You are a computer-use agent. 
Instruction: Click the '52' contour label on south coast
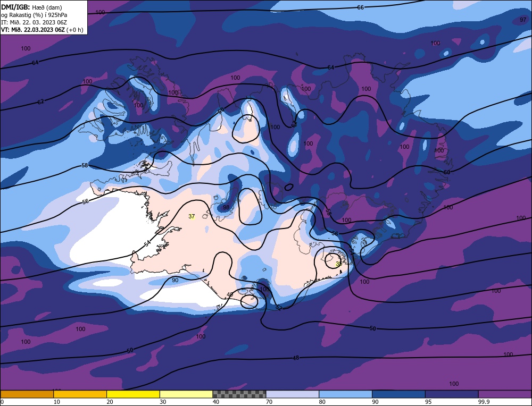pos(279,308)
